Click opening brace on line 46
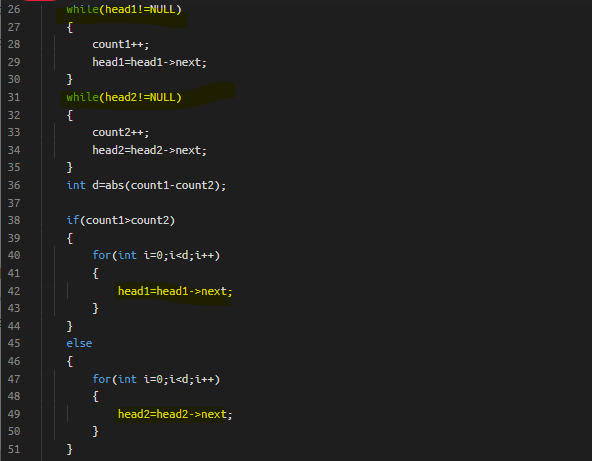 (70, 361)
